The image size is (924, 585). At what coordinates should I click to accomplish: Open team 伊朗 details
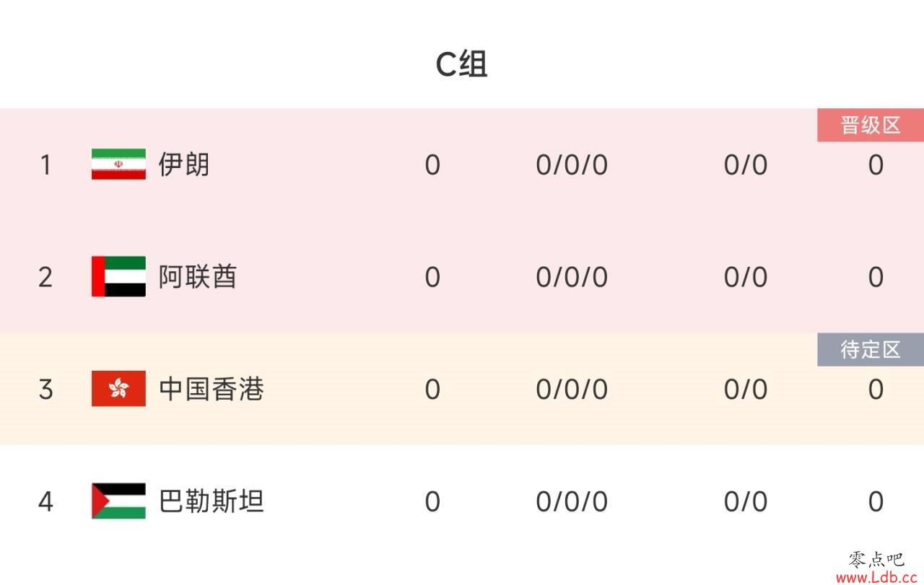pyautogui.click(x=184, y=164)
